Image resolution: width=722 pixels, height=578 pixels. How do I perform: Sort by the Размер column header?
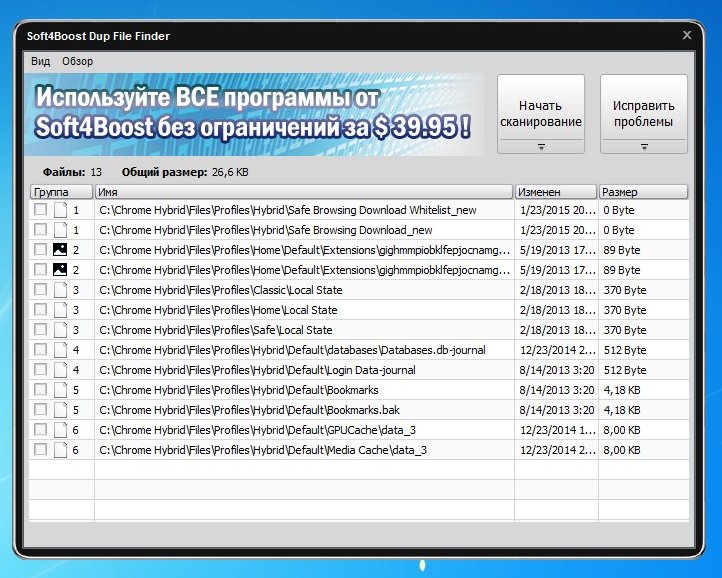pyautogui.click(x=643, y=192)
